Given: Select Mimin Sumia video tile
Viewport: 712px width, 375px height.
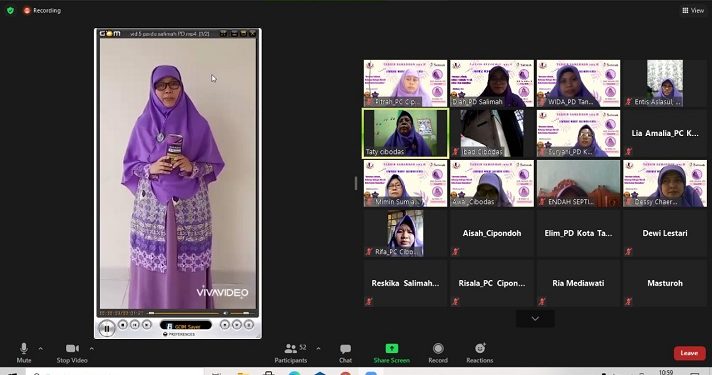Looking at the screenshot, I should (x=405, y=183).
